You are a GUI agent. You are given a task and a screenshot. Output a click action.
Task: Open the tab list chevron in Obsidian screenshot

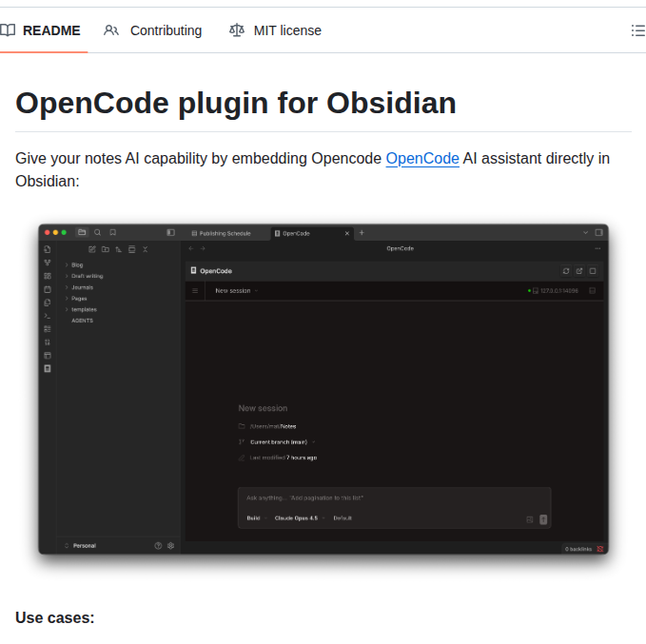585,233
